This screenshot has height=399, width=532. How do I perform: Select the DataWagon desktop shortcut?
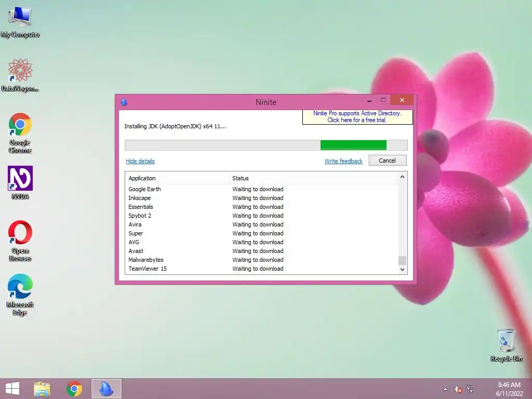(20, 75)
